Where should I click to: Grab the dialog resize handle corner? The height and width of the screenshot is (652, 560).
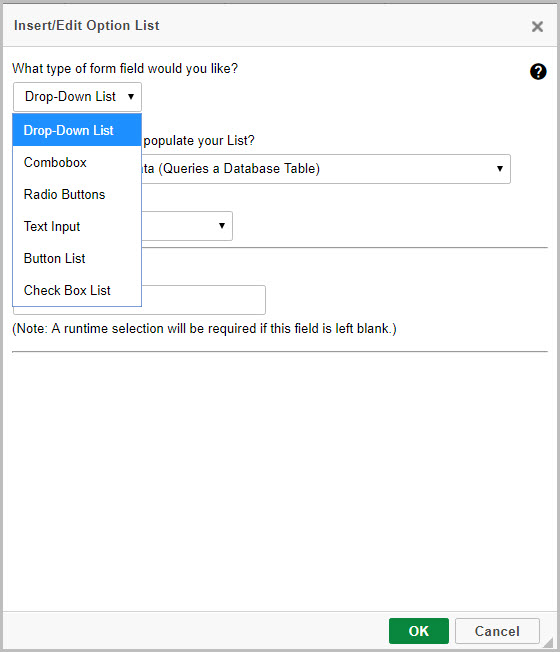549,642
